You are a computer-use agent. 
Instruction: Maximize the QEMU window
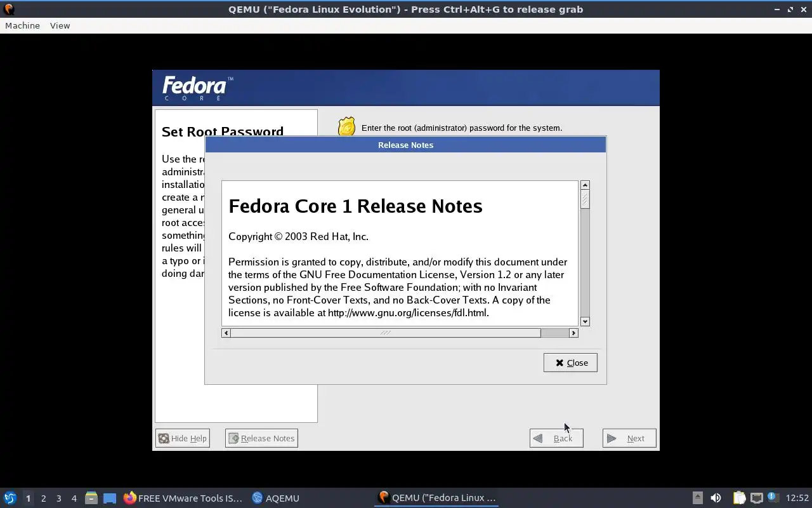click(790, 9)
